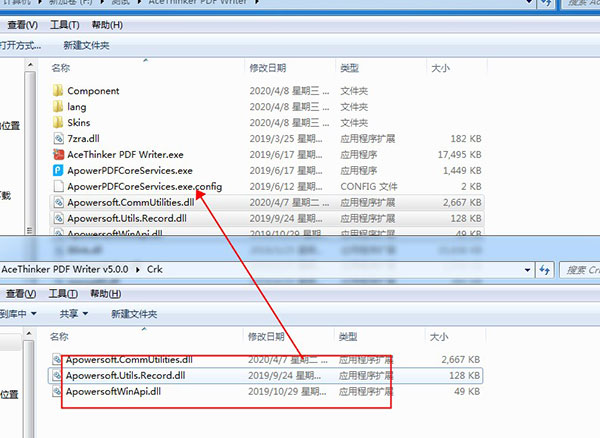Viewport: 600px width, 438px height.
Task: Sort by 类型 column in Crk window
Action: tap(348, 337)
